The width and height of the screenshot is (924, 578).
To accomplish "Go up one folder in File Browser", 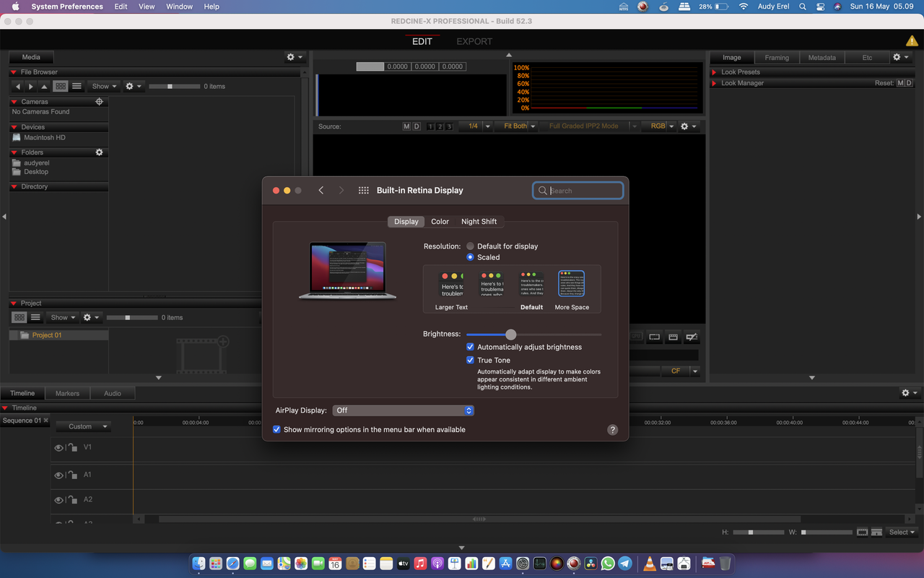I will point(44,87).
